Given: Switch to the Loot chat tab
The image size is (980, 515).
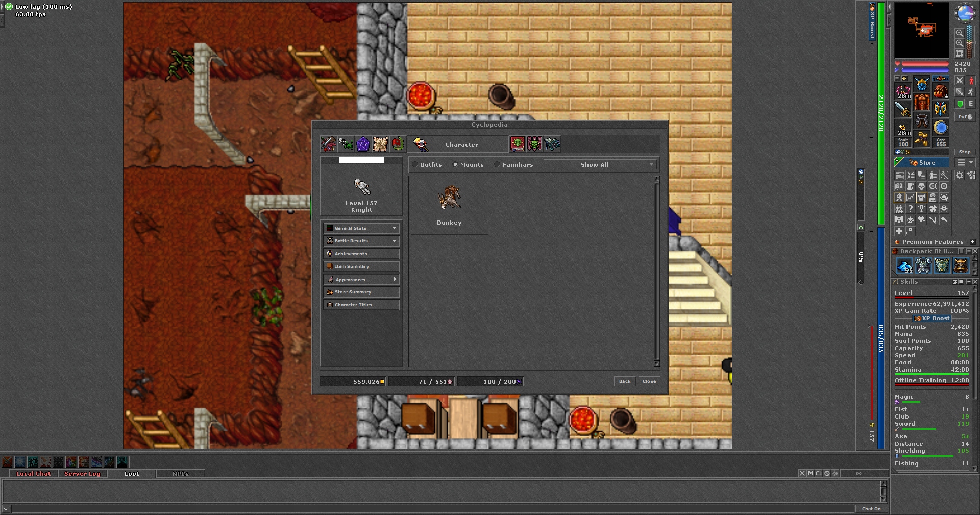Looking at the screenshot, I should pyautogui.click(x=132, y=474).
